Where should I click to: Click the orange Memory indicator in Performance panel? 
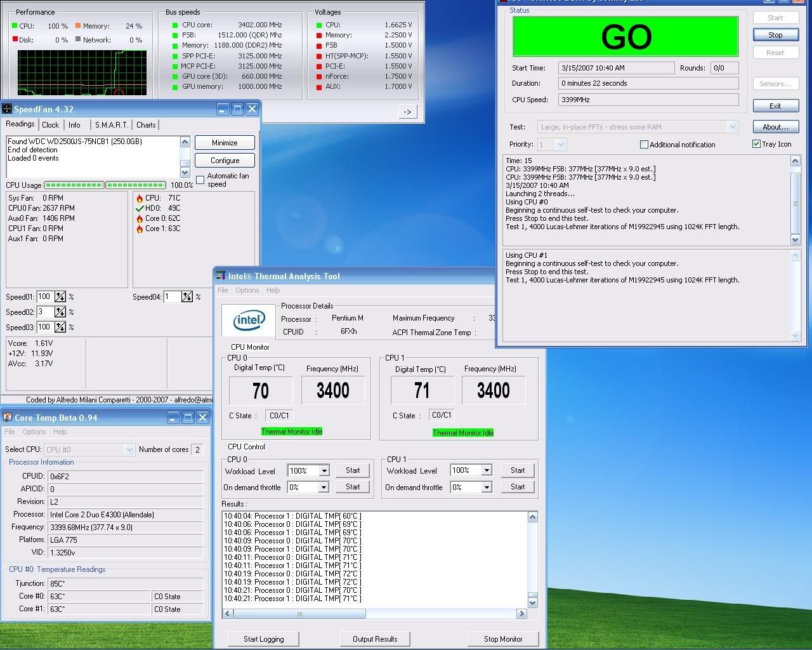coord(78,26)
